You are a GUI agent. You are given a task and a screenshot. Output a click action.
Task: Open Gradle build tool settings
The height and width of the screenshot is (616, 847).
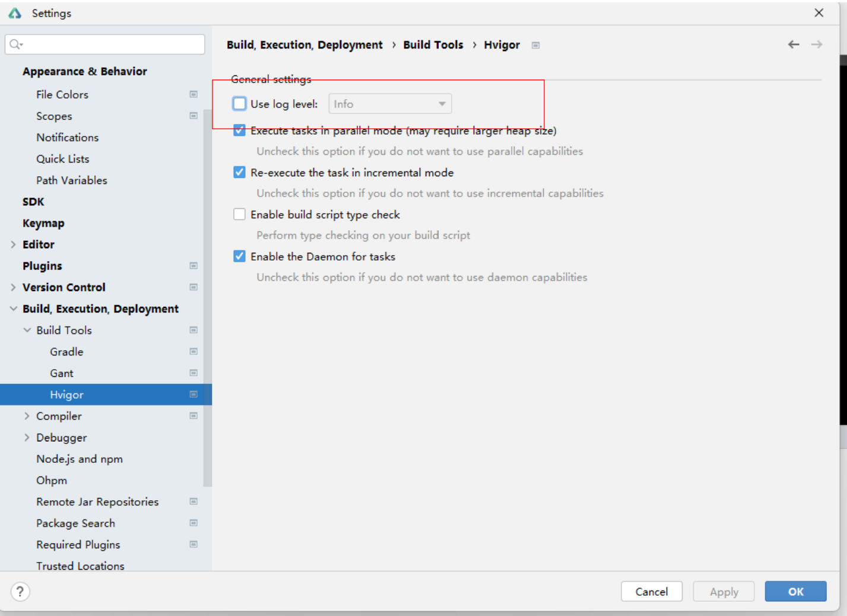(66, 351)
